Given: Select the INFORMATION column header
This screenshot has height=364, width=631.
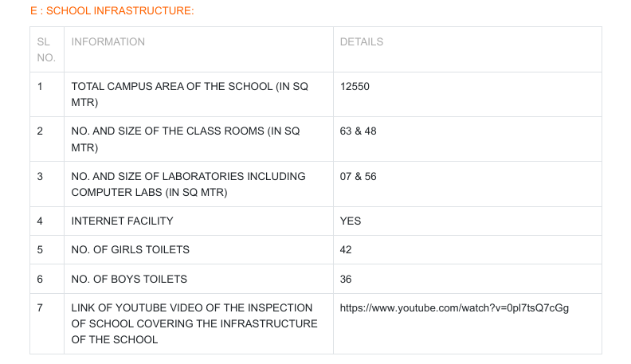Looking at the screenshot, I should 108,42.
